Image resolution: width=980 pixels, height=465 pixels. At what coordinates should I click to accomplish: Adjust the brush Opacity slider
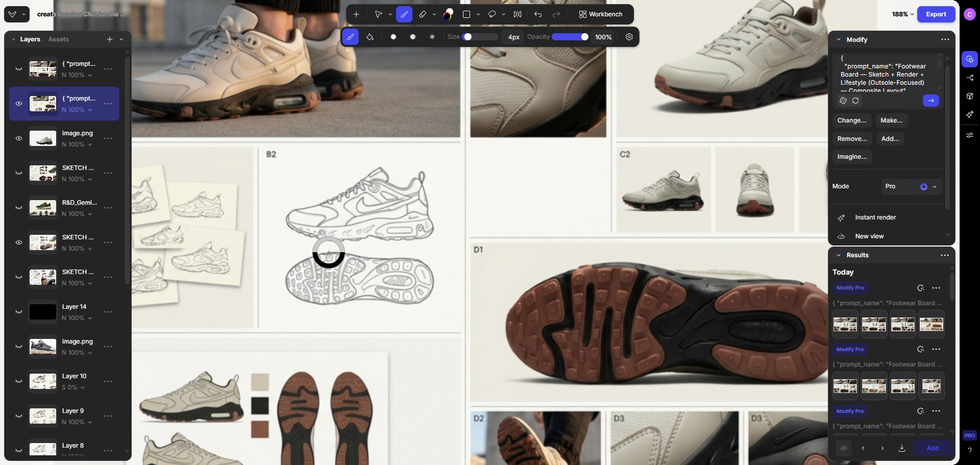pos(570,37)
